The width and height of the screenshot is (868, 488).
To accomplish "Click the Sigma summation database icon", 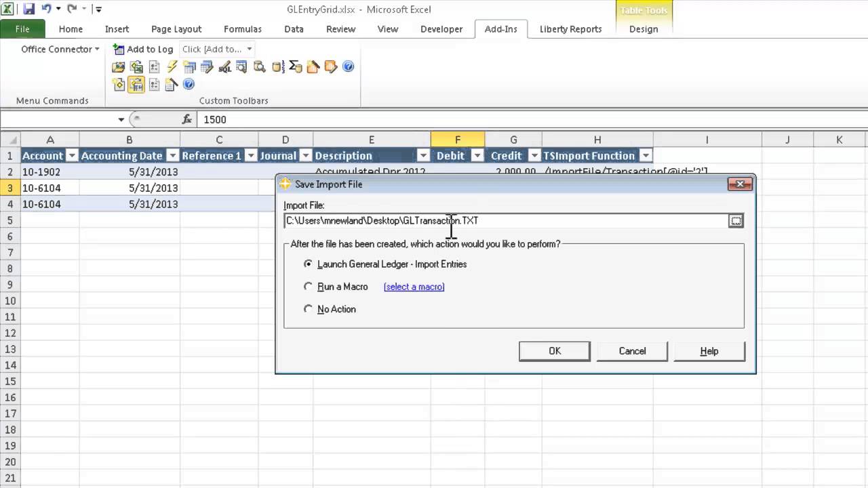I will coord(295,66).
